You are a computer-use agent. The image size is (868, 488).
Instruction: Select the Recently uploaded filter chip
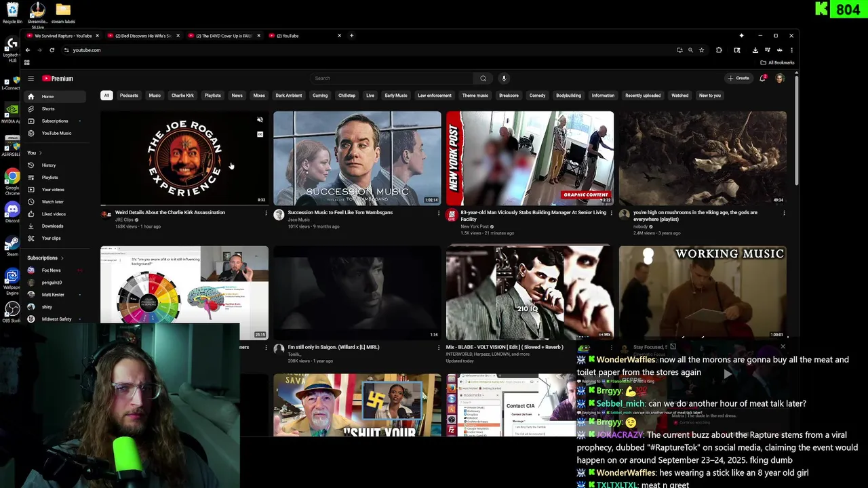click(643, 96)
